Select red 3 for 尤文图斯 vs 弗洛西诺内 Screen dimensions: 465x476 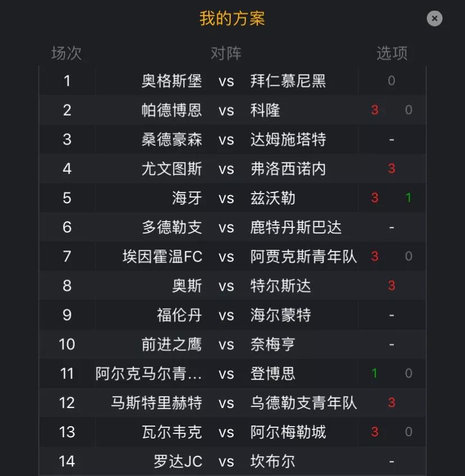[x=391, y=168]
